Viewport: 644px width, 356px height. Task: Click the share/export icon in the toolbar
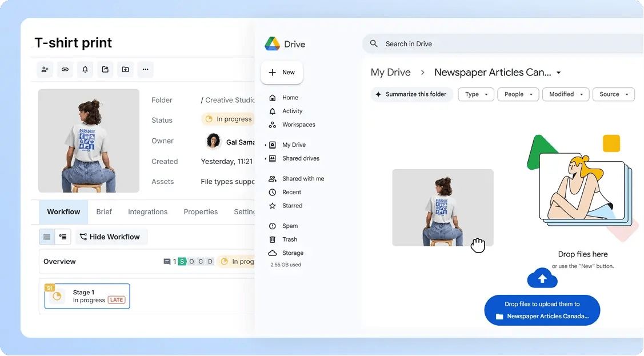[x=105, y=69]
